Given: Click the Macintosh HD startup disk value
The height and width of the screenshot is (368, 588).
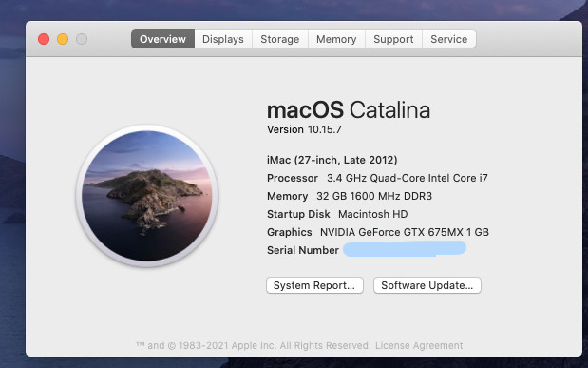Looking at the screenshot, I should pos(372,214).
